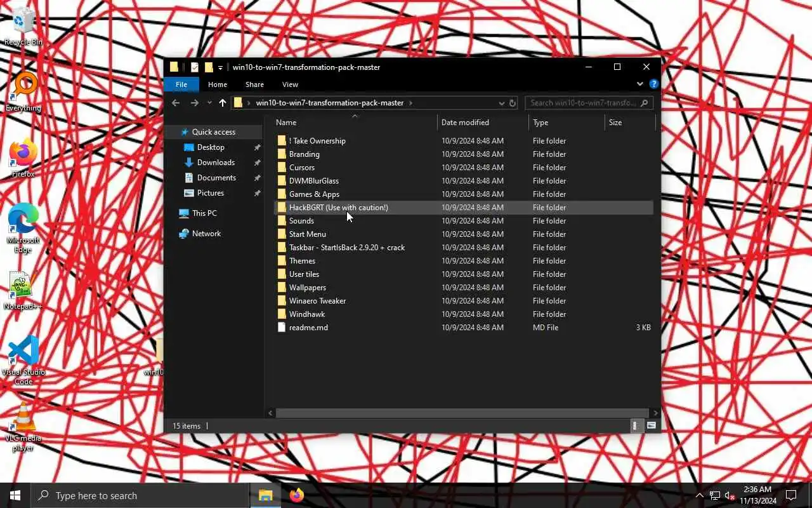
Task: Switch to the Share ribbon tab
Action: point(254,84)
